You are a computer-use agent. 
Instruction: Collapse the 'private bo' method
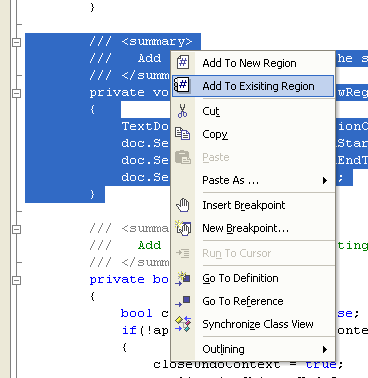point(17,280)
